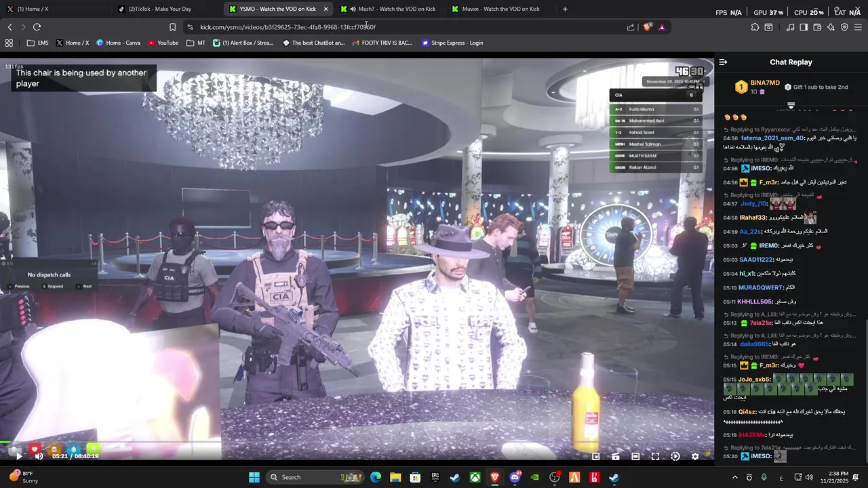
Task: Open Brave Shields lion icon
Action: pos(647,27)
